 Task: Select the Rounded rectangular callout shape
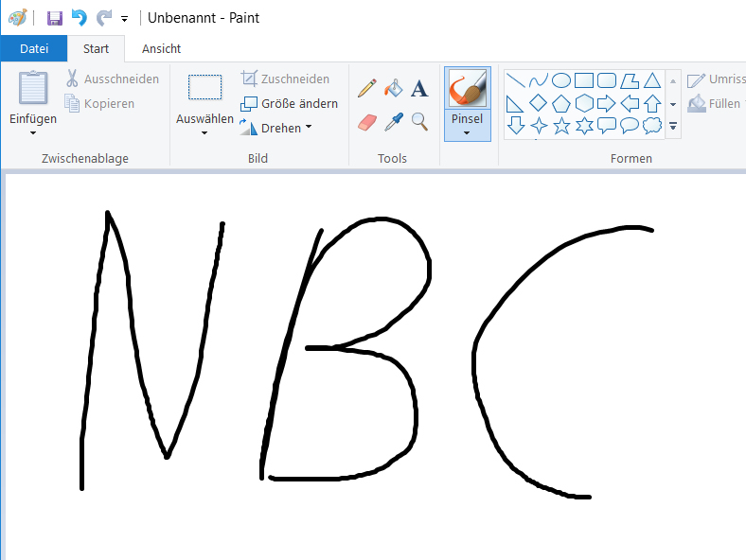(x=607, y=126)
